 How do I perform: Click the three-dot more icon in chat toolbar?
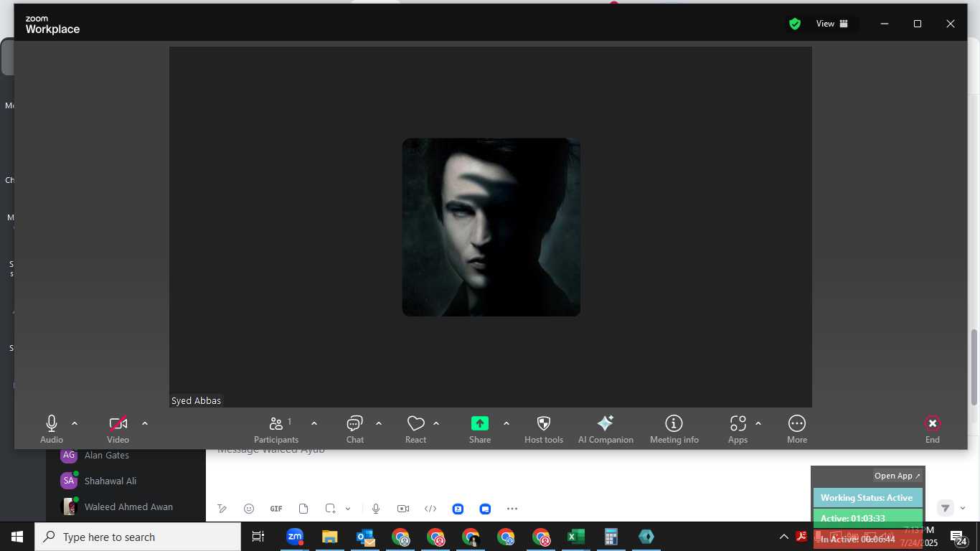(512, 509)
